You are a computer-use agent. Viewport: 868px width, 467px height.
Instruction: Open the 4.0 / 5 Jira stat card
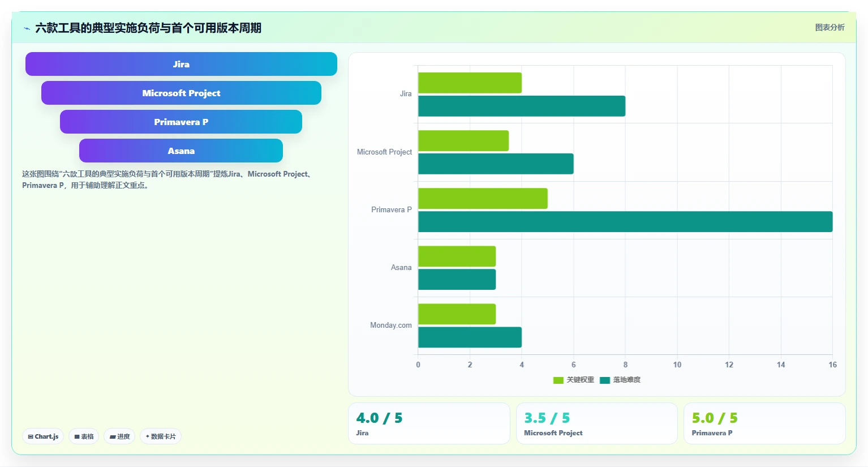[429, 423]
